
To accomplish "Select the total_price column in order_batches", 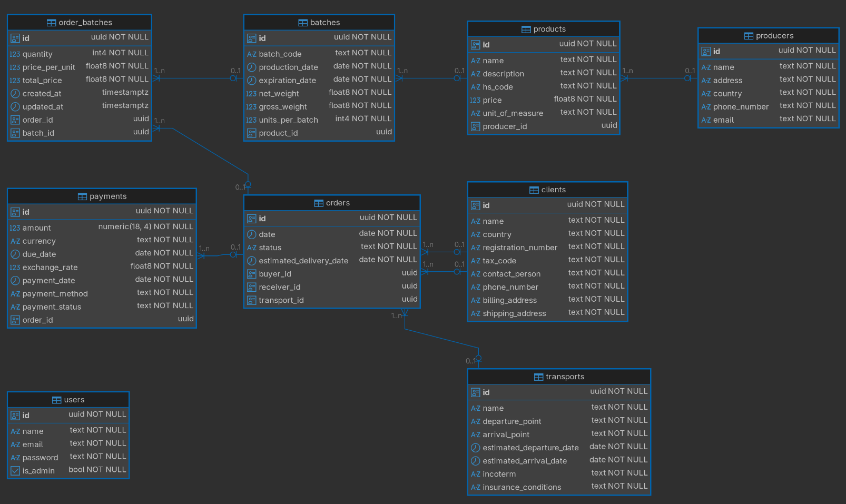I will [42, 81].
